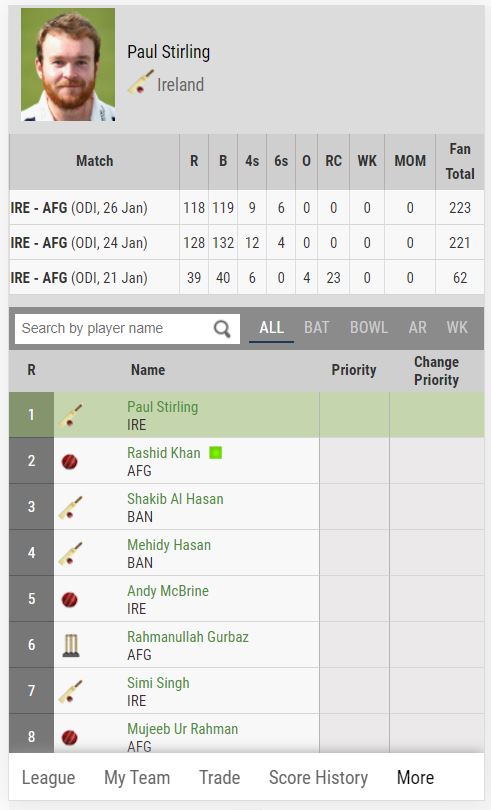Viewport: 491px width, 810px height.
Task: Open the My Team section
Action: (x=137, y=777)
